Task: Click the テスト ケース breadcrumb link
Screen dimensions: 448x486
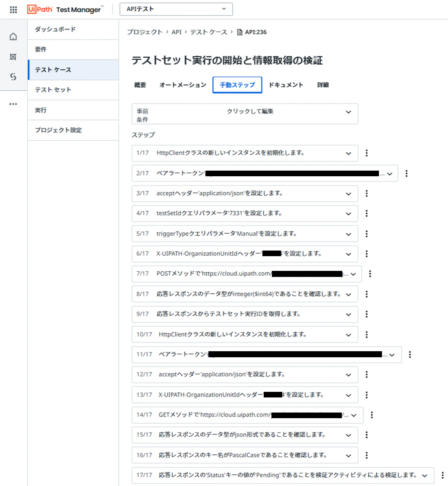Action: (x=208, y=32)
